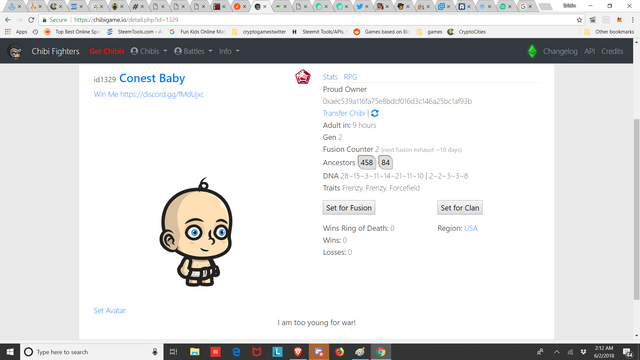The image size is (640, 360).
Task: Open the Action Center notifications icon
Action: click(628, 352)
